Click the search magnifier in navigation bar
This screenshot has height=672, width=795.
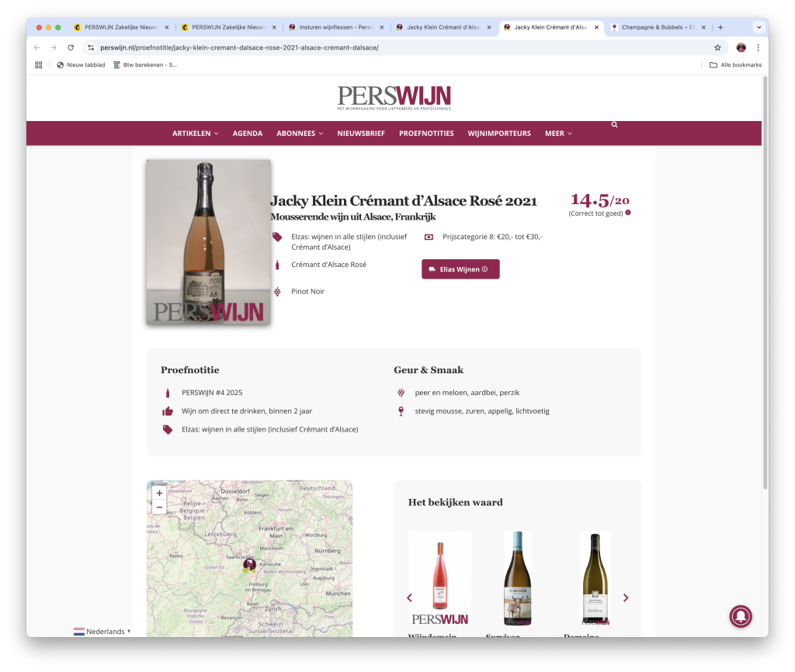(x=614, y=125)
